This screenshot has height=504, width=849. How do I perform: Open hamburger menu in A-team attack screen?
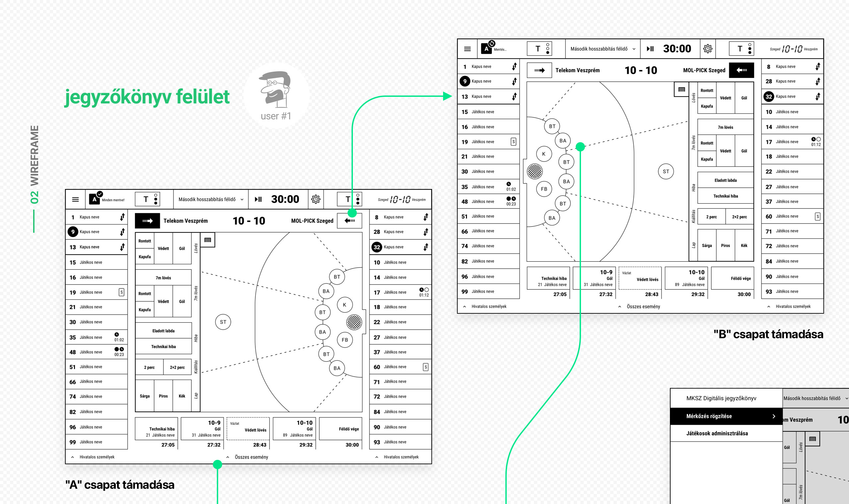(75, 199)
